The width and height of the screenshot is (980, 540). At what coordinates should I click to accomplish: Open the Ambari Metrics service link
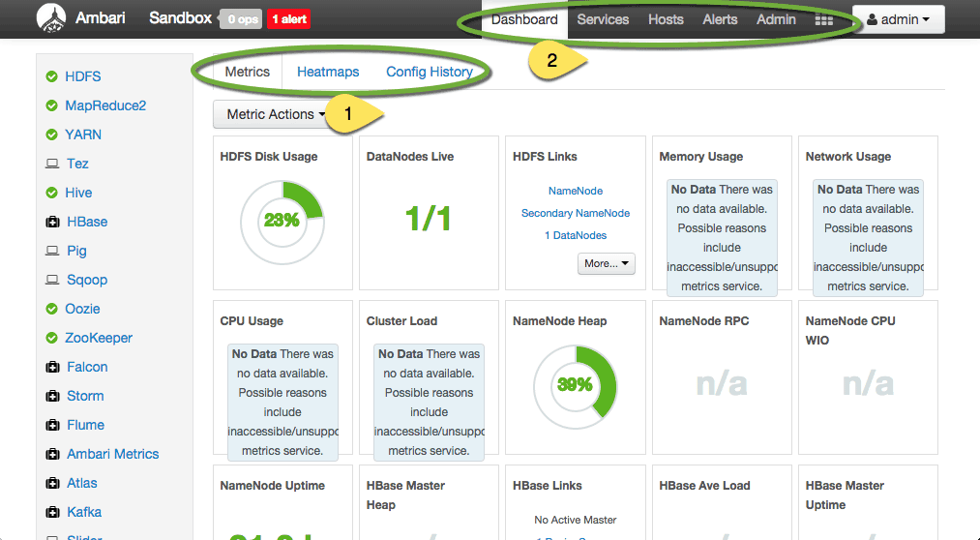[x=113, y=454]
